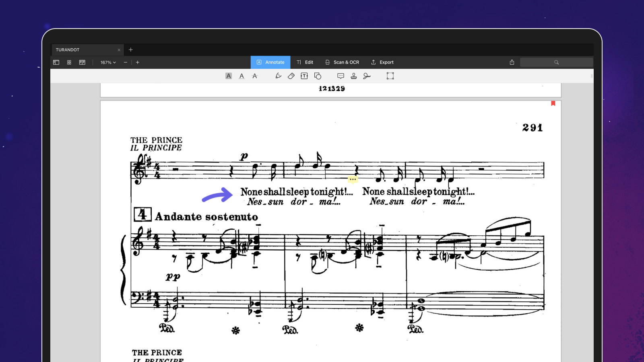Screen dimensions: 644x362
Task: Click the 'THE PRINCE' heading above first staff
Action: click(156, 140)
